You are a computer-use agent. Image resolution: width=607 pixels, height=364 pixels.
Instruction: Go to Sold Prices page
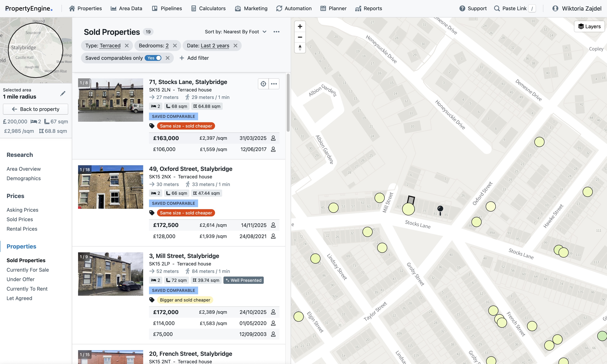[20, 219]
